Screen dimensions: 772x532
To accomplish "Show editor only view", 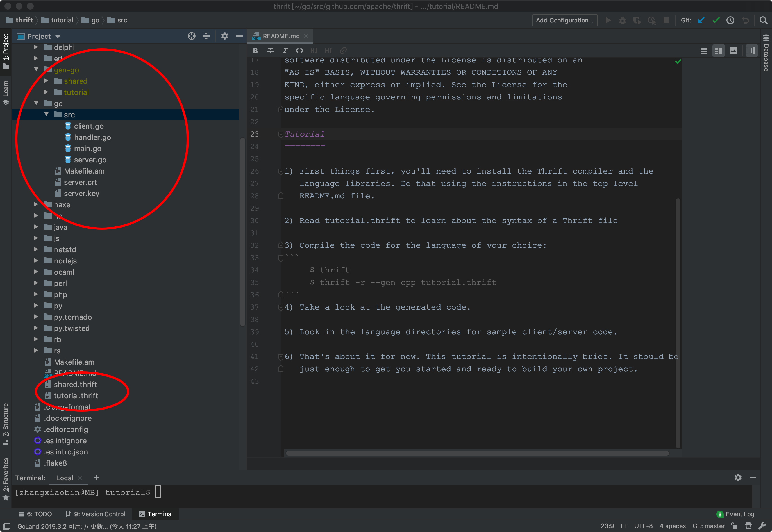I will click(x=704, y=51).
